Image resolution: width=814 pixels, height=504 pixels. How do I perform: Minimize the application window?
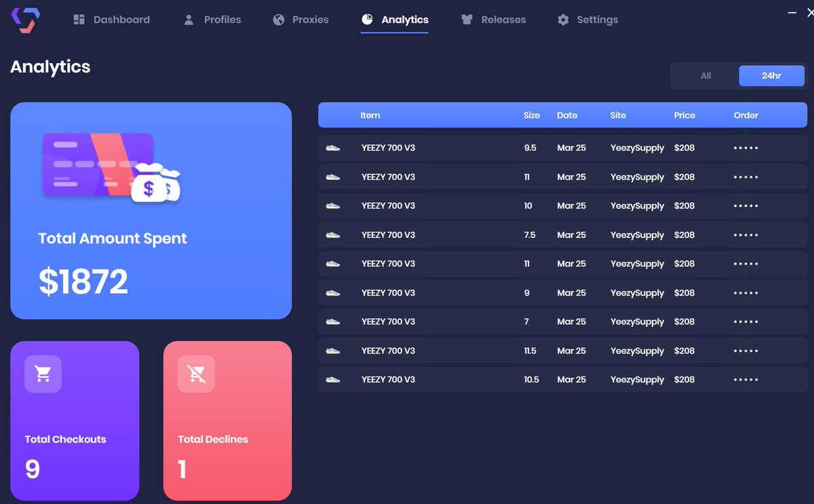[x=793, y=12]
